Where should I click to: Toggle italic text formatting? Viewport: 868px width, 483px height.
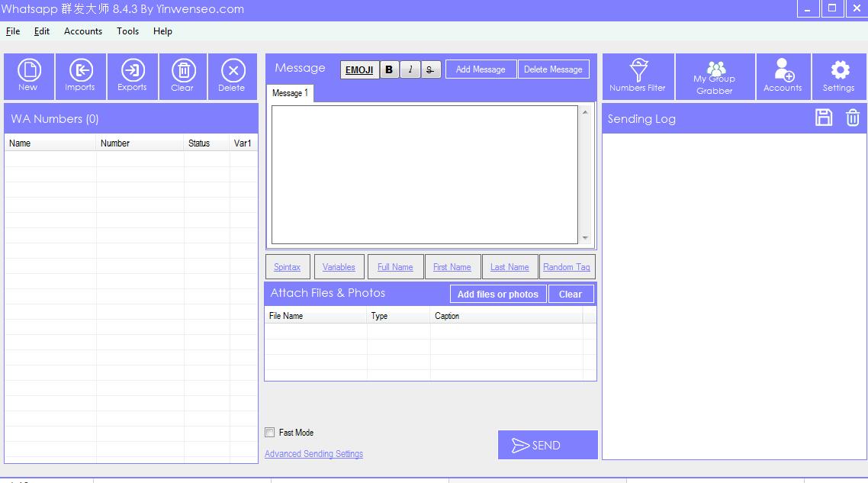tap(410, 69)
